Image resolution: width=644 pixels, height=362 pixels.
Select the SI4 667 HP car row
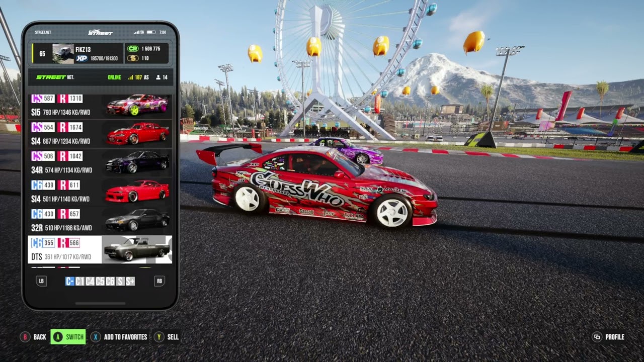click(x=100, y=134)
